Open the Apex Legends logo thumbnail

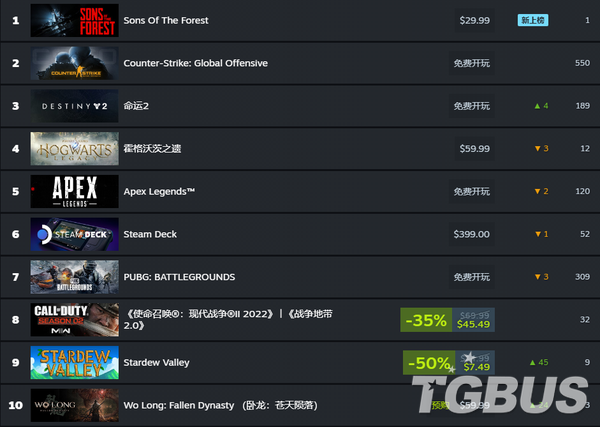pyautogui.click(x=75, y=191)
